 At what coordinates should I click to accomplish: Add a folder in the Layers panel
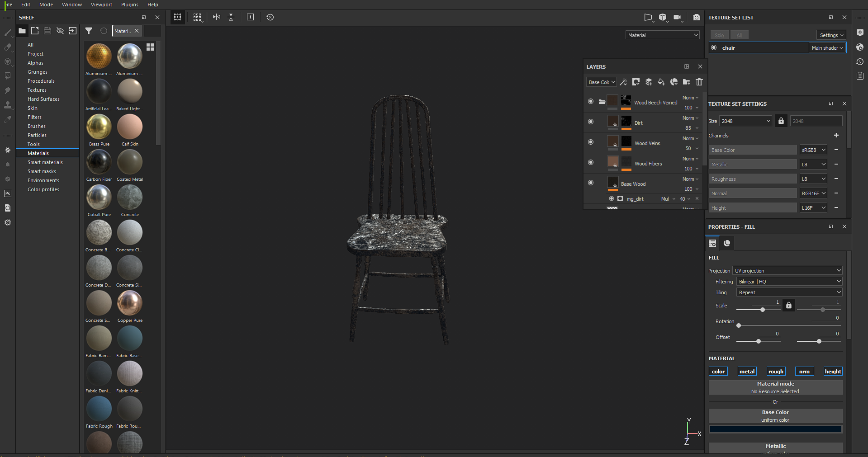coord(687,82)
